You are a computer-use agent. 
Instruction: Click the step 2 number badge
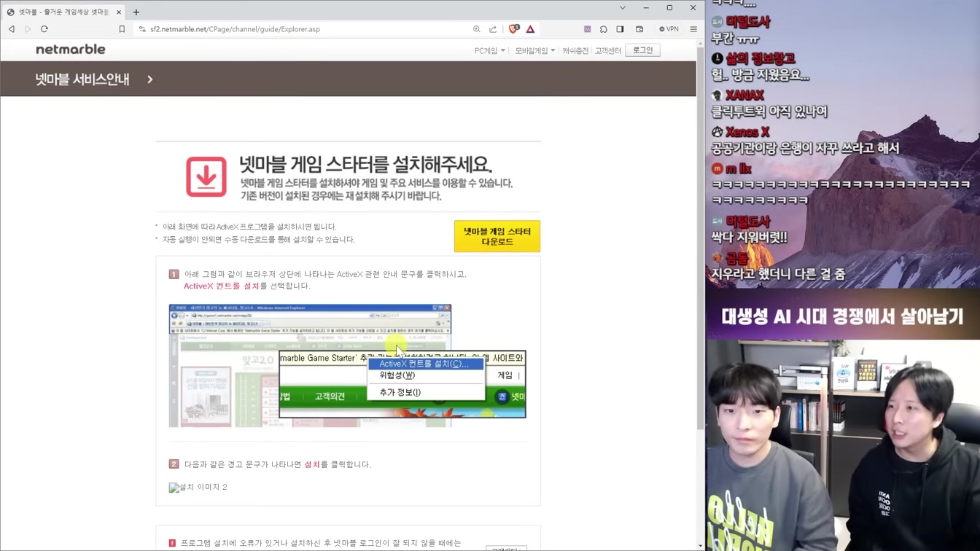point(174,464)
